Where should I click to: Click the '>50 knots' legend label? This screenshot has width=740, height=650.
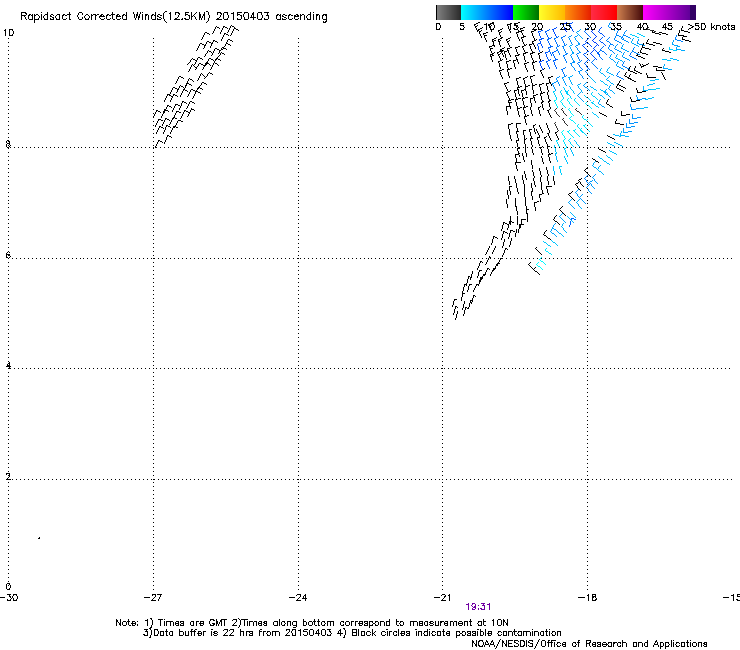pos(711,27)
